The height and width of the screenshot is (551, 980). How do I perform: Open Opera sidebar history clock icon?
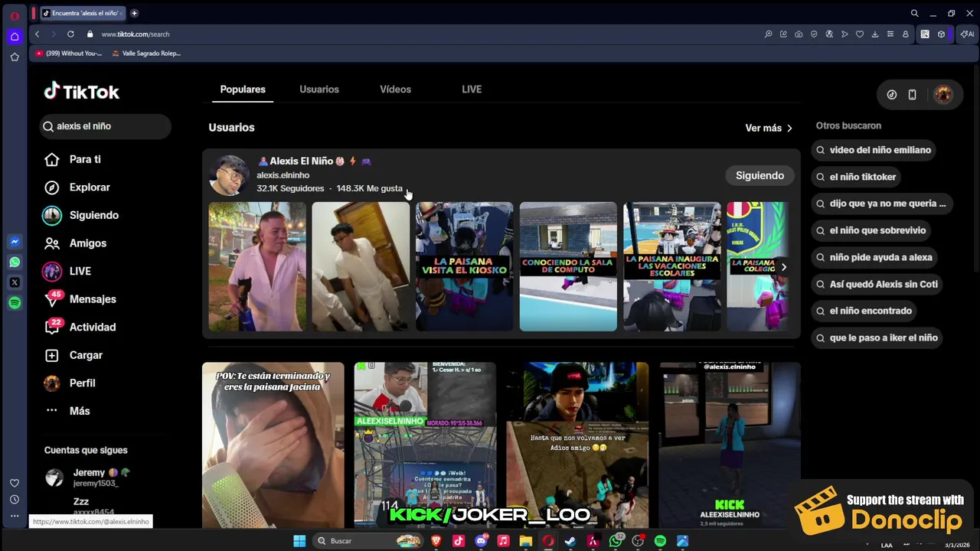click(x=15, y=500)
